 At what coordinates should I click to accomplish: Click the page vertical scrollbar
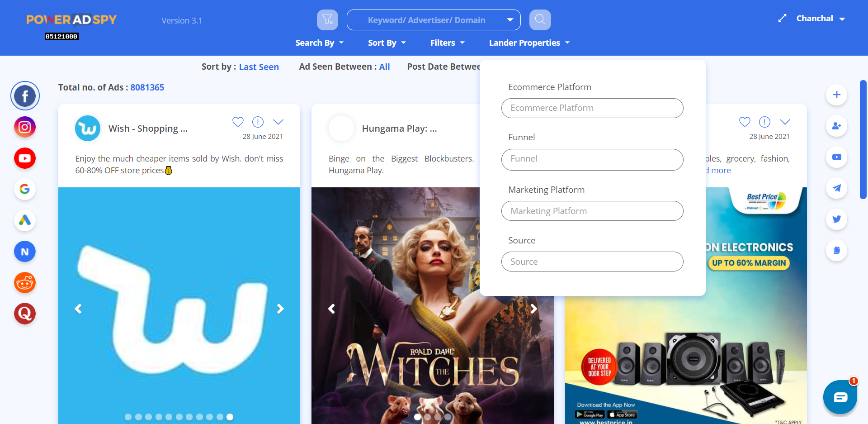[x=863, y=140]
